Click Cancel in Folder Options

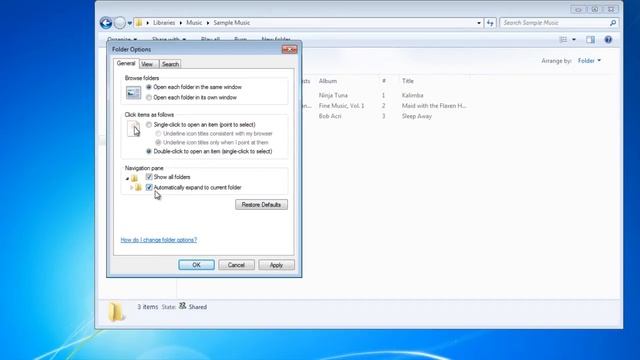coord(236,265)
